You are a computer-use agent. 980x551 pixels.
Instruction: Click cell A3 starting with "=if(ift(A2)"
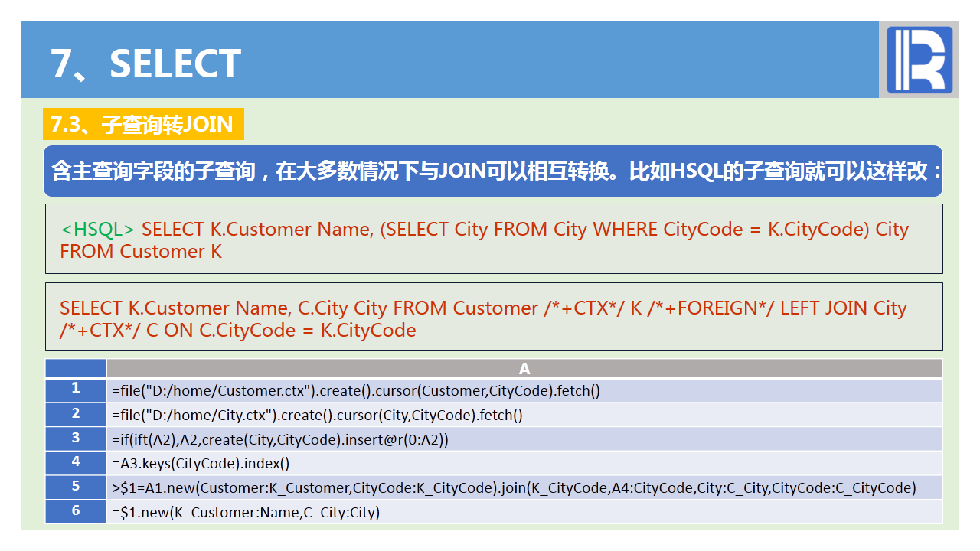point(524,439)
